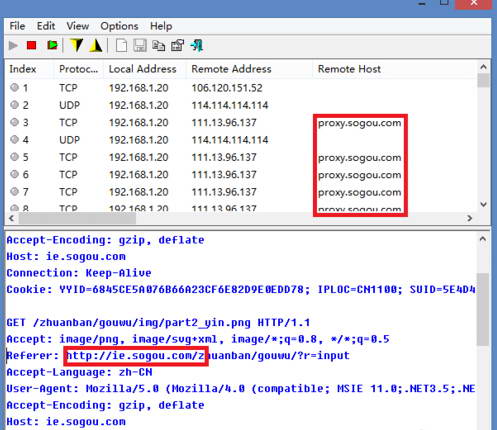Select row 2 remote address 114.114.114.114
The width and height of the screenshot is (497, 430).
pos(230,105)
